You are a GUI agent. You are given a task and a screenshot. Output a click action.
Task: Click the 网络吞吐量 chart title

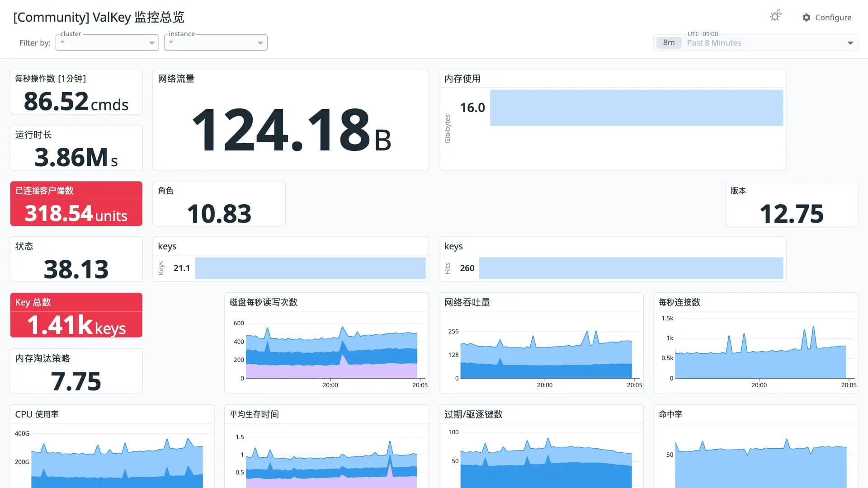pos(467,302)
